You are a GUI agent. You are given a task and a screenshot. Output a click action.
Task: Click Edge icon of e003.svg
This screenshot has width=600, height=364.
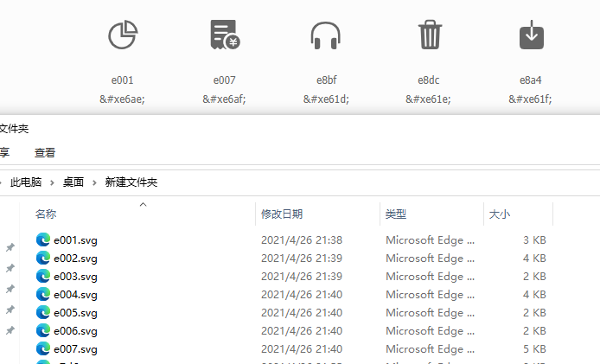click(43, 277)
